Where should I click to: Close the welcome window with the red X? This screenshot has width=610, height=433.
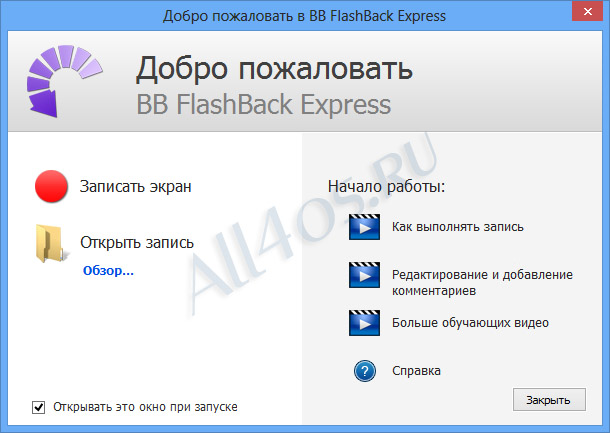click(588, 12)
